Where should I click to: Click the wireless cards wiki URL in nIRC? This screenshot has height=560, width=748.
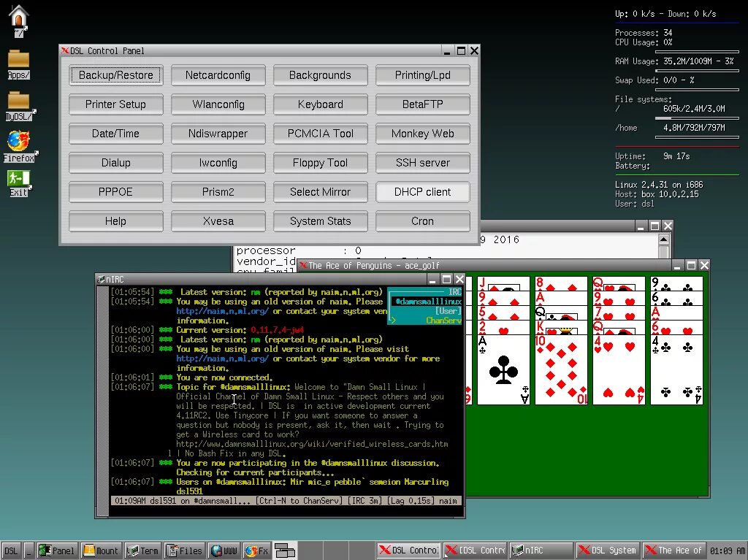click(312, 444)
